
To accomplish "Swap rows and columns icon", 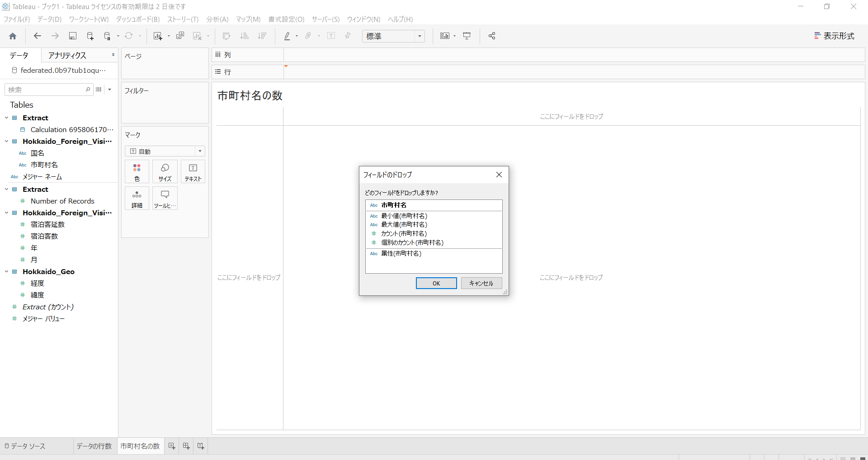I will tap(226, 36).
